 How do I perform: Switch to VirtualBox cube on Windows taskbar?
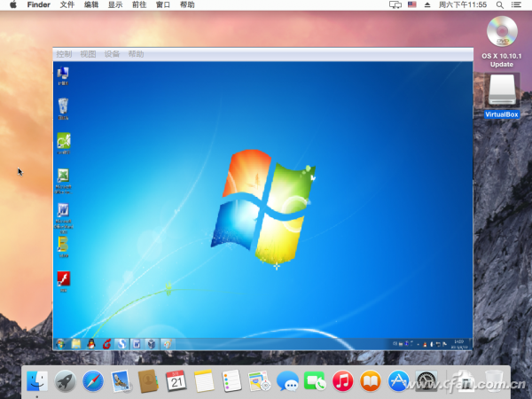point(152,344)
